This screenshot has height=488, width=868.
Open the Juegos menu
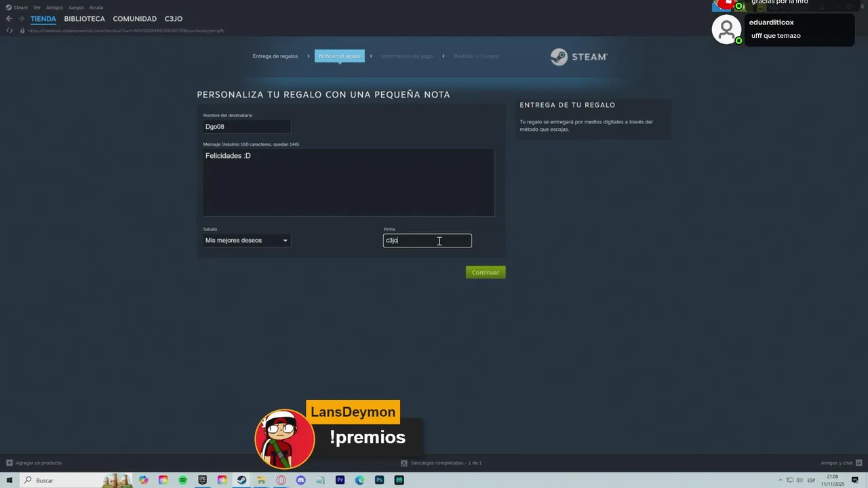76,7
